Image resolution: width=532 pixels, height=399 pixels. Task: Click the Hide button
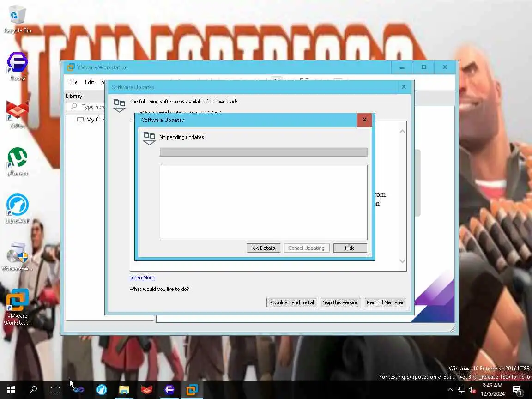[350, 248]
